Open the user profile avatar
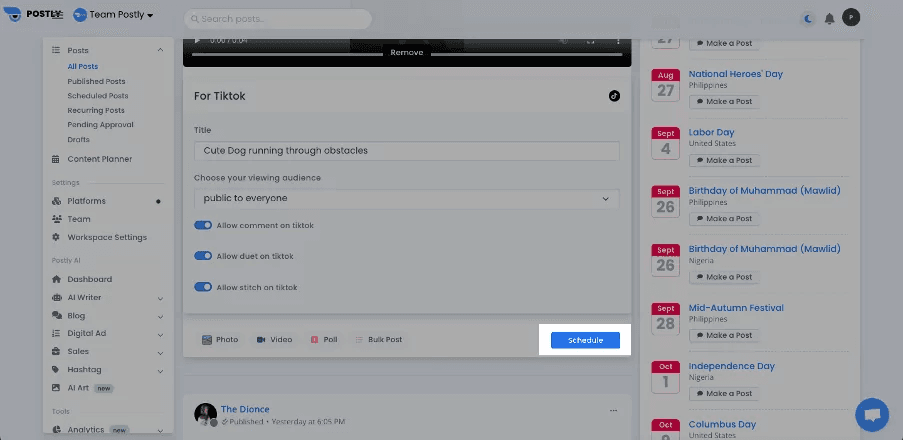Screen dimensions: 904x440 [x=851, y=18]
